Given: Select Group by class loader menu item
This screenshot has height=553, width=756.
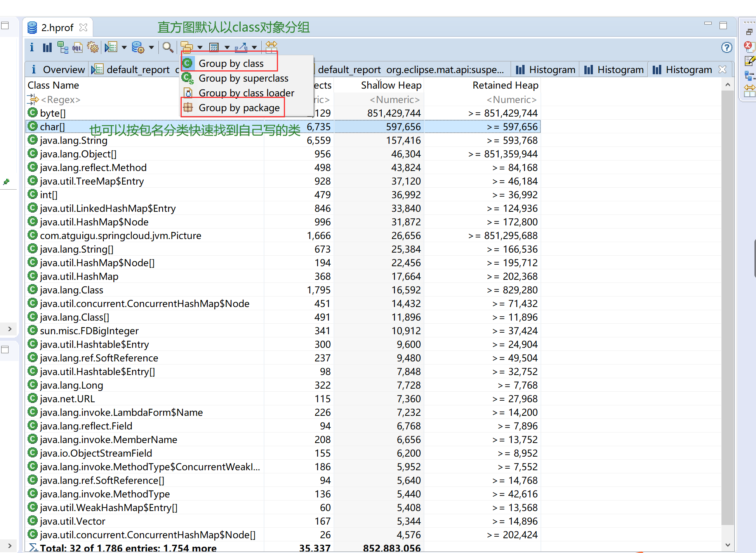Looking at the screenshot, I should pos(246,93).
